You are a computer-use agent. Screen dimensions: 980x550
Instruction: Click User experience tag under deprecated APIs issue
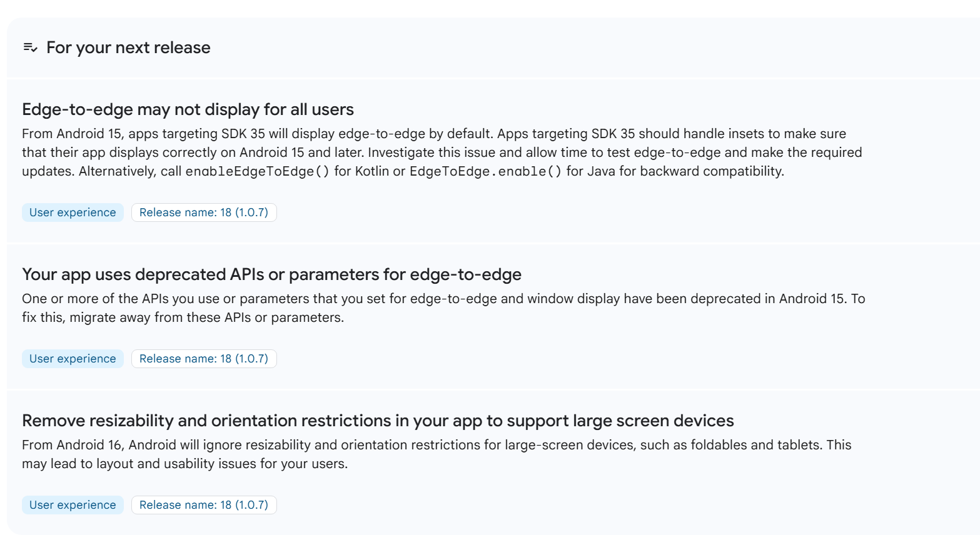point(73,359)
